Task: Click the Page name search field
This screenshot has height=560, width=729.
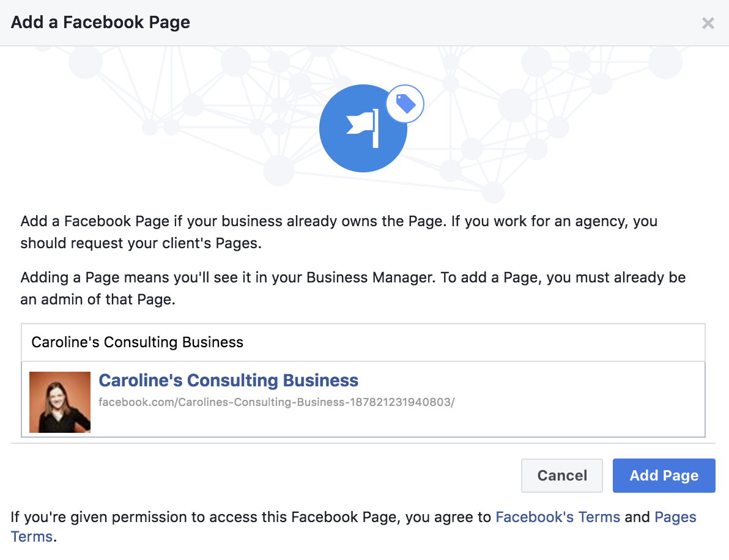Action: tap(363, 342)
